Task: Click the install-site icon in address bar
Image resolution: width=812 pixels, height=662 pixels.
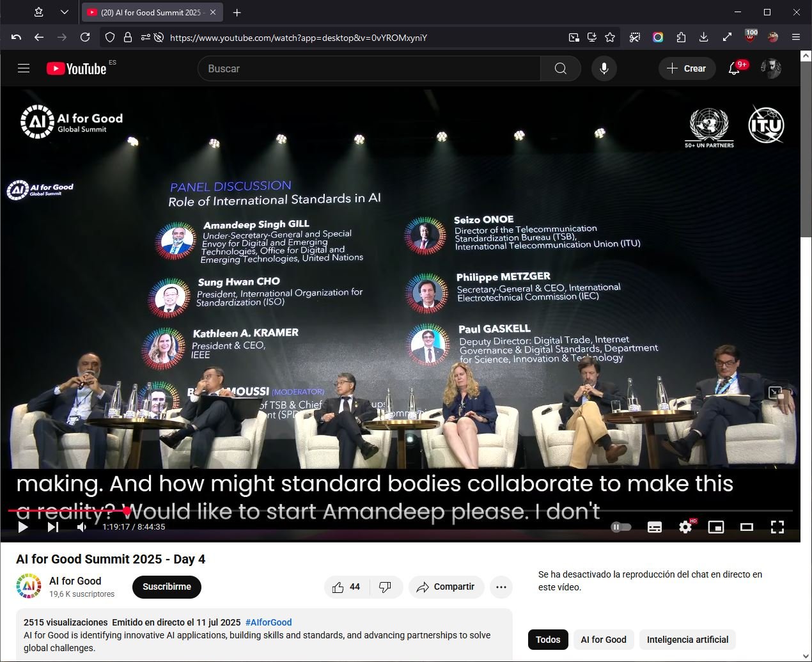Action: (x=592, y=37)
